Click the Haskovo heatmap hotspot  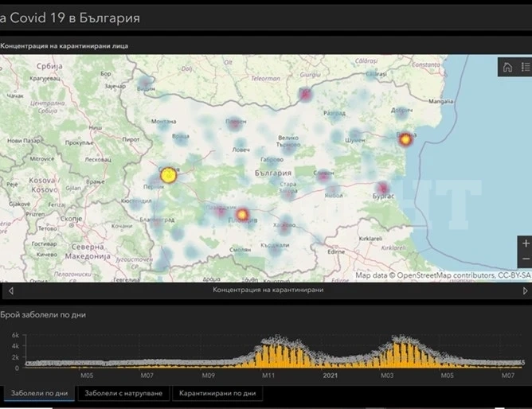(284, 226)
